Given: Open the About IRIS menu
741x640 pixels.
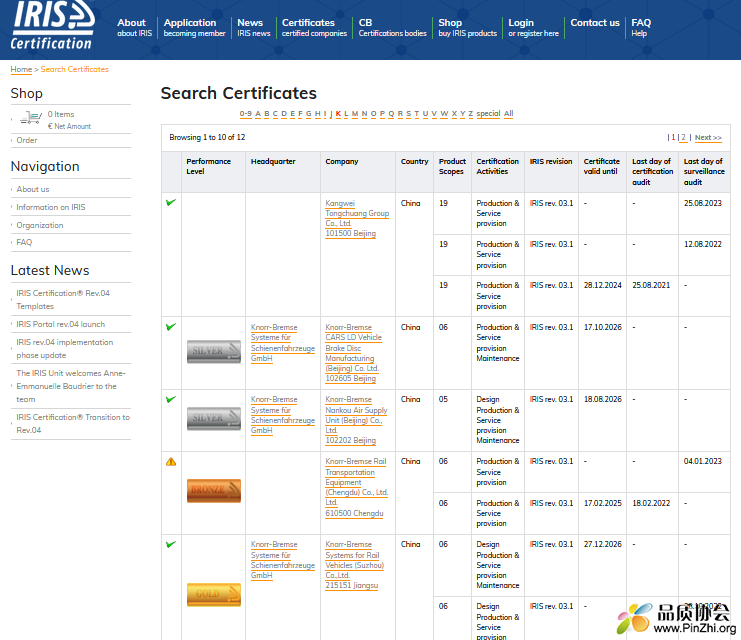Looking at the screenshot, I should (x=134, y=27).
